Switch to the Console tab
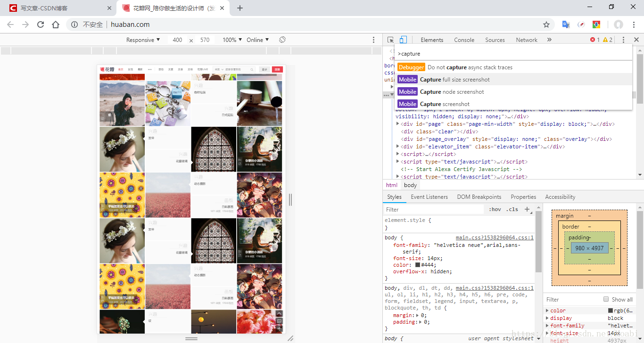The image size is (644, 343). pos(464,40)
